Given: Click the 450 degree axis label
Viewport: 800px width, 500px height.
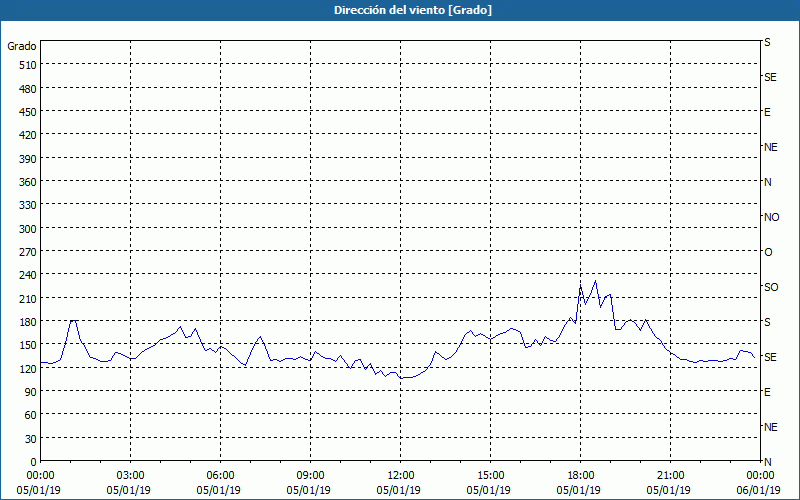Looking at the screenshot, I should [28, 112].
